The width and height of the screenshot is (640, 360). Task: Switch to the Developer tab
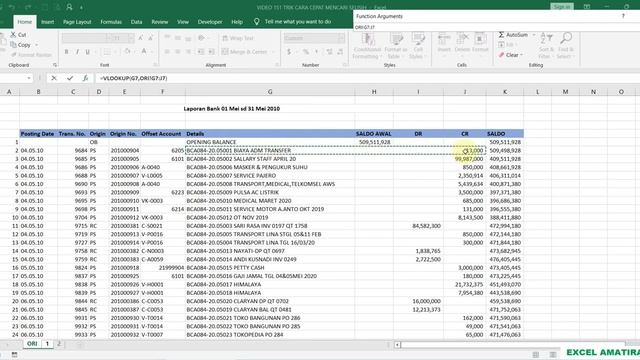[x=210, y=22]
